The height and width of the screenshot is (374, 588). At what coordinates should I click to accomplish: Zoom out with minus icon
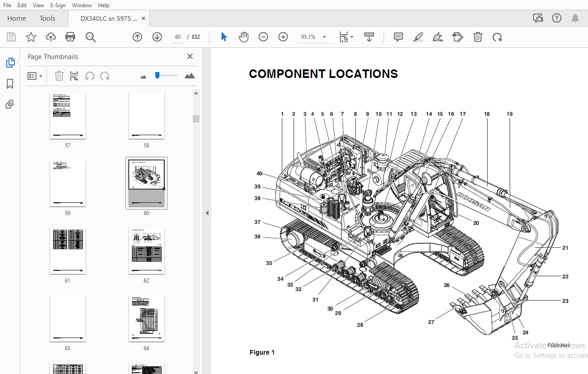pyautogui.click(x=263, y=37)
